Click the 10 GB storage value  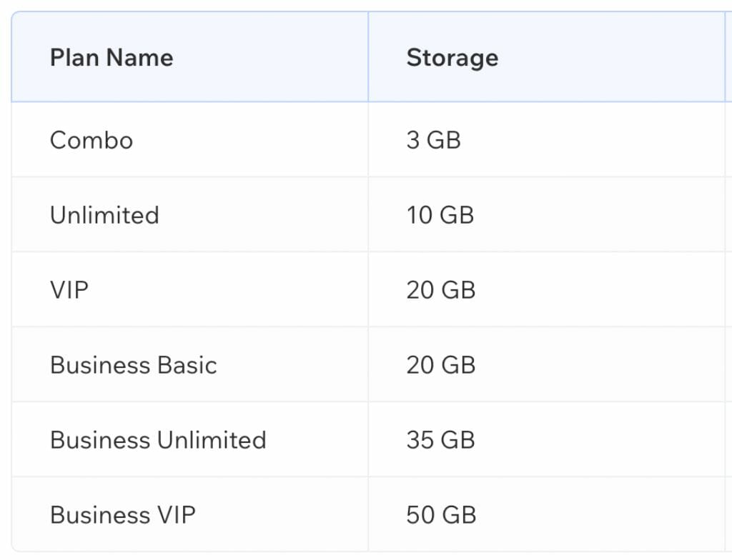pos(440,215)
